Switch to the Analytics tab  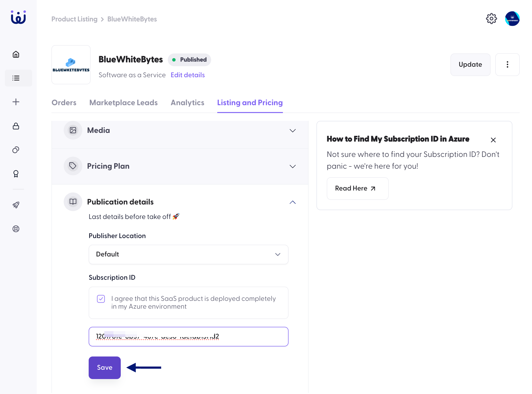[x=187, y=102]
